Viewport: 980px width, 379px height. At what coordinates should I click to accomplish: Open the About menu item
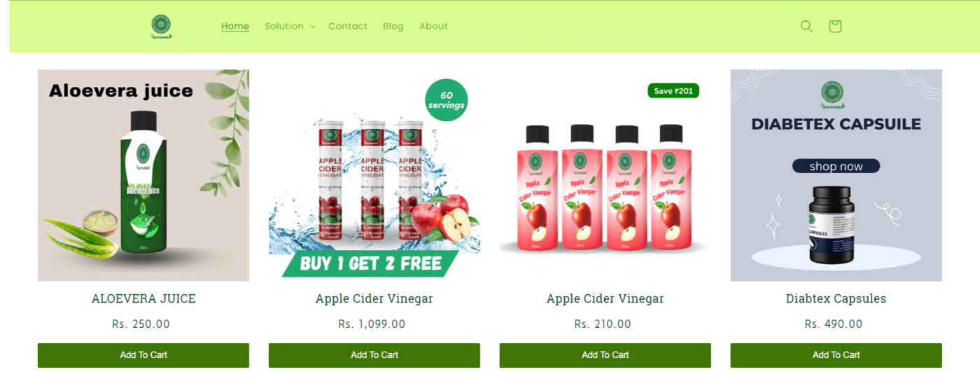pos(433,27)
